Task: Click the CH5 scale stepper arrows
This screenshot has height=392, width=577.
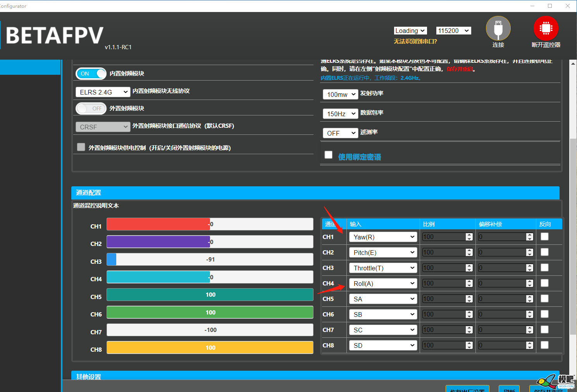Action: pyautogui.click(x=469, y=299)
